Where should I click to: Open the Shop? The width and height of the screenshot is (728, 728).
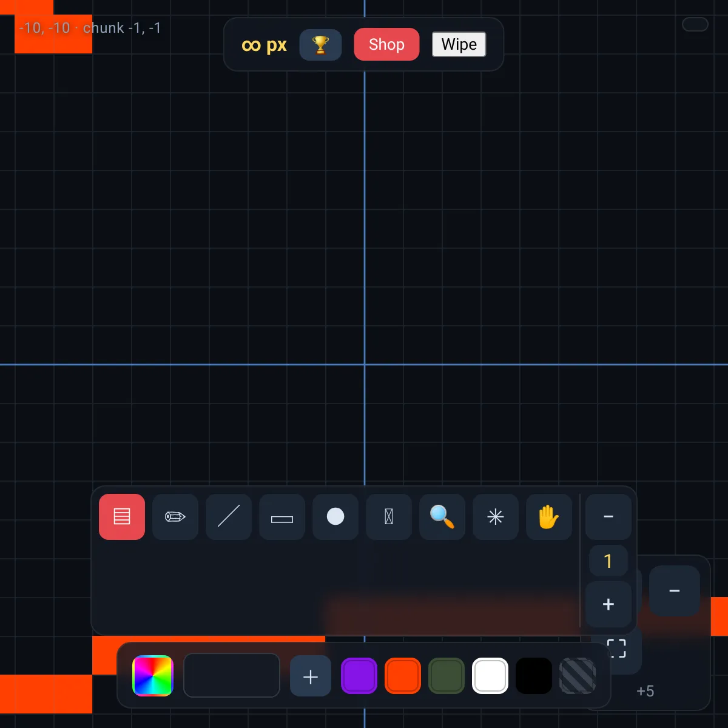[x=386, y=44]
